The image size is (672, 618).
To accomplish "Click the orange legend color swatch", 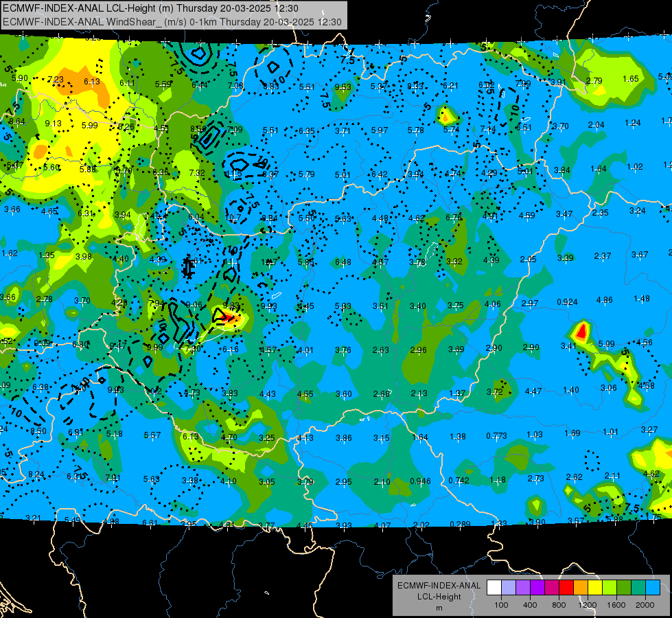I will click(x=581, y=588).
